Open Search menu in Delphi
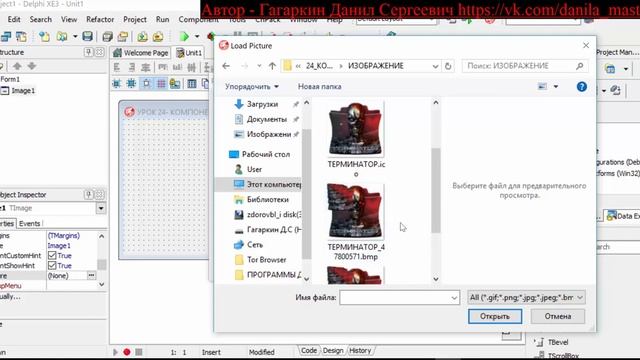The height and width of the screenshot is (360, 640). tap(40, 19)
